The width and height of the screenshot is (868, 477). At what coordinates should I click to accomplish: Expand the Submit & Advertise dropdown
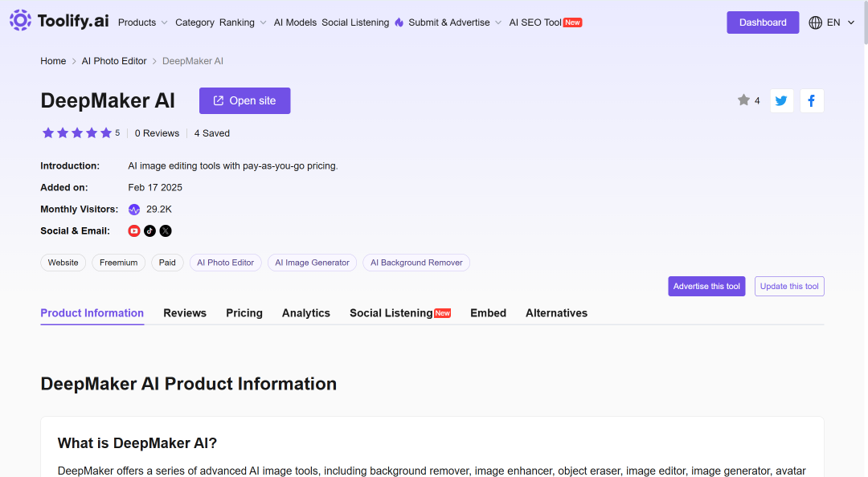click(455, 22)
